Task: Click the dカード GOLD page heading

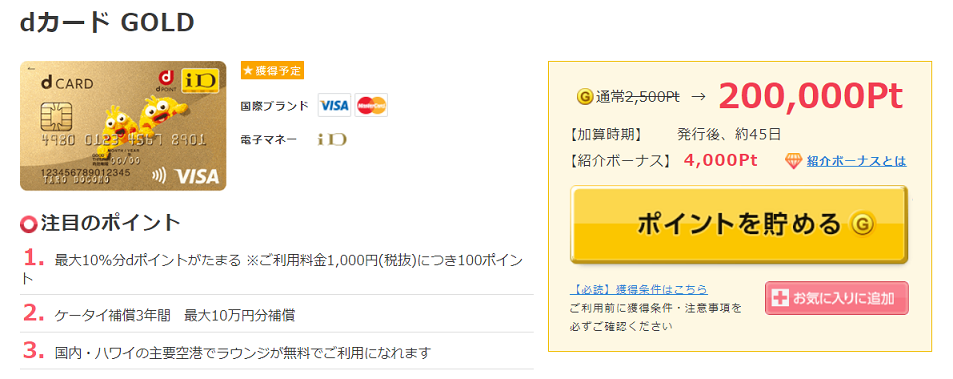Action: [107, 23]
